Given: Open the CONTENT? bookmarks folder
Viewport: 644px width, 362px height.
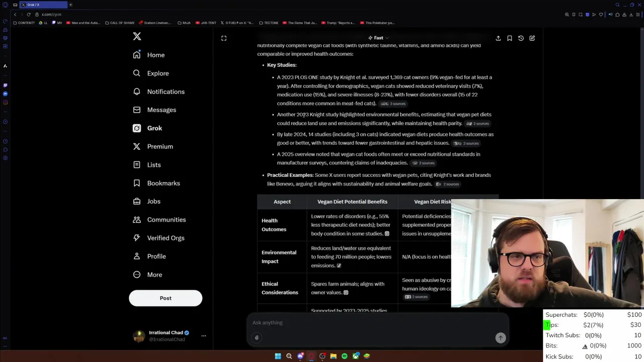Looking at the screenshot, I should tap(24, 23).
